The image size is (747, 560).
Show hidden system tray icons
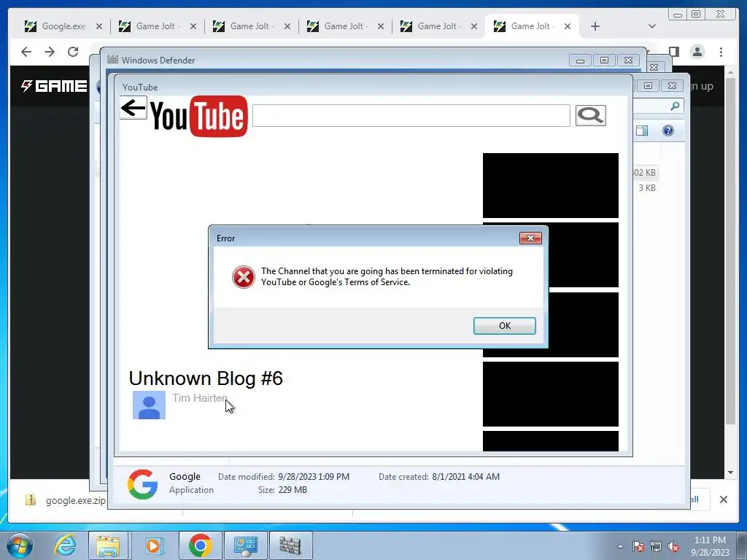620,546
